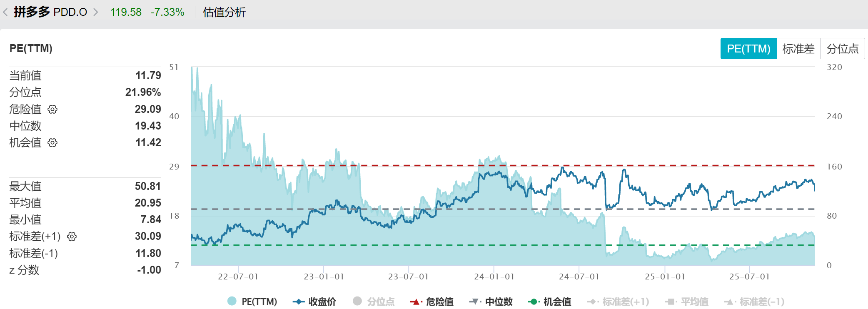The height and width of the screenshot is (309, 868).
Task: Expand the arrow next to PDD.O
Action: pos(96,12)
